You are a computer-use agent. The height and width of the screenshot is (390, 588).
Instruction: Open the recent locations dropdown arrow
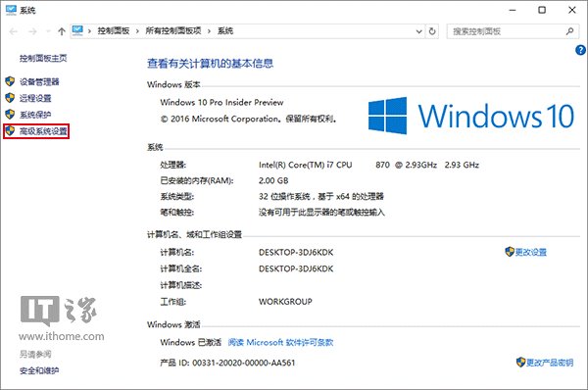pyautogui.click(x=48, y=31)
